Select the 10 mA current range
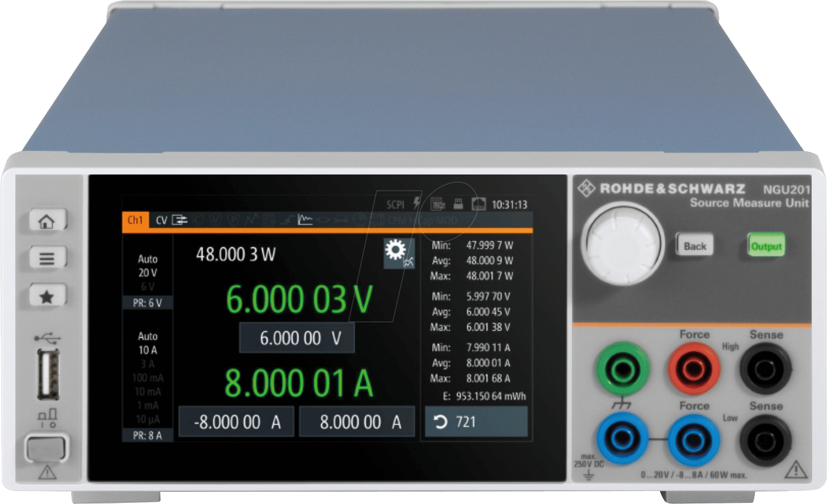The image size is (827, 504). (x=148, y=392)
